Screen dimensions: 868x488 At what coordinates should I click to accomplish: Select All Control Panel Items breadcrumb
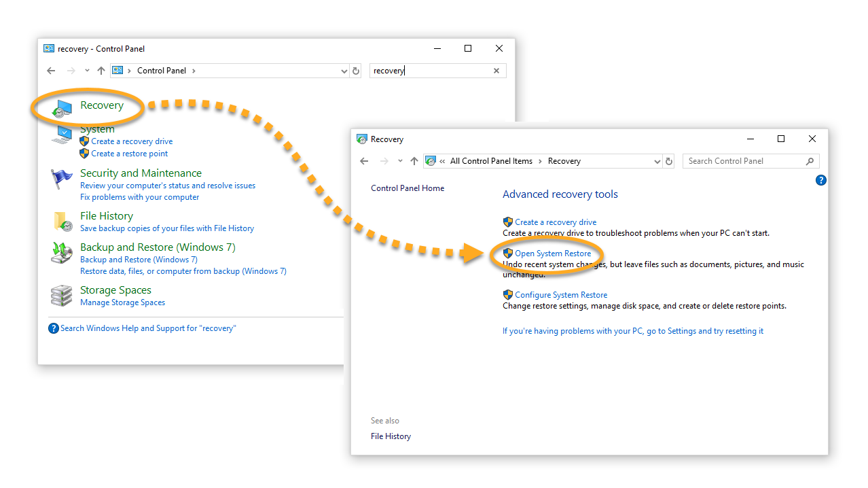pos(491,161)
